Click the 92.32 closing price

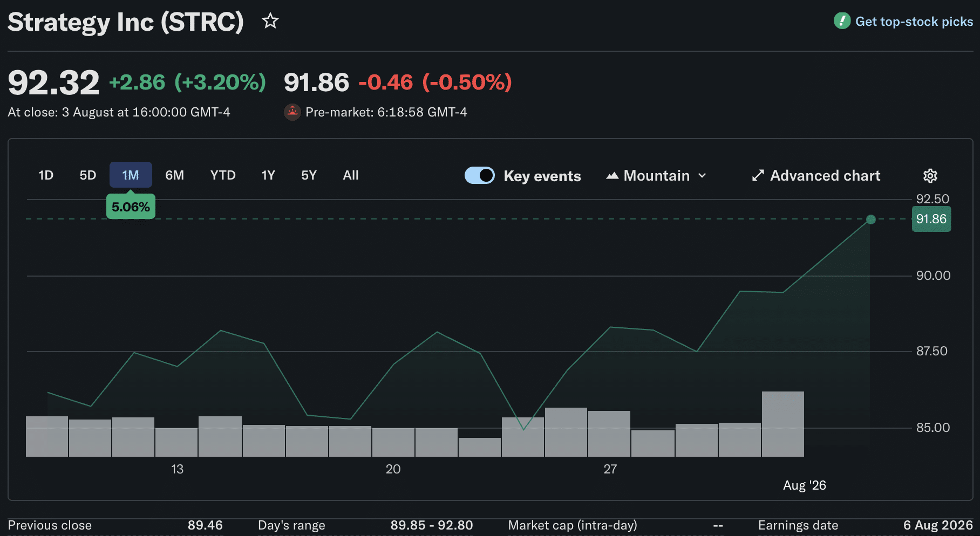click(x=54, y=83)
